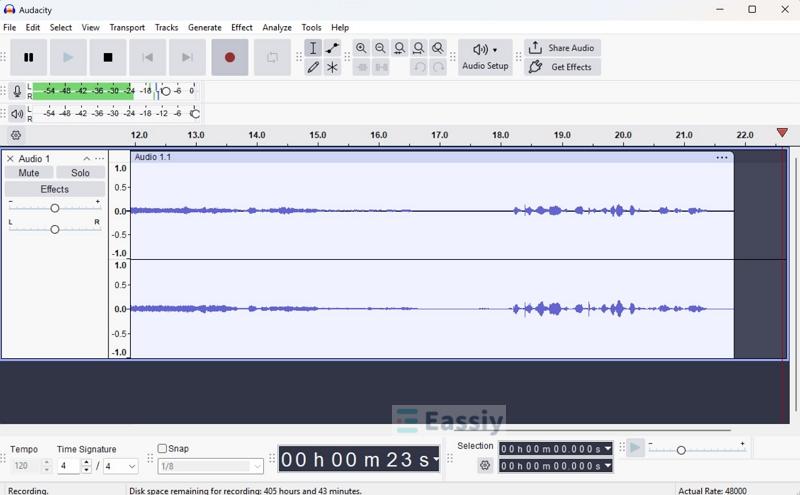Viewport: 800px width, 495px height.
Task: Open the 1/8 snap dropdown
Action: tap(210, 466)
